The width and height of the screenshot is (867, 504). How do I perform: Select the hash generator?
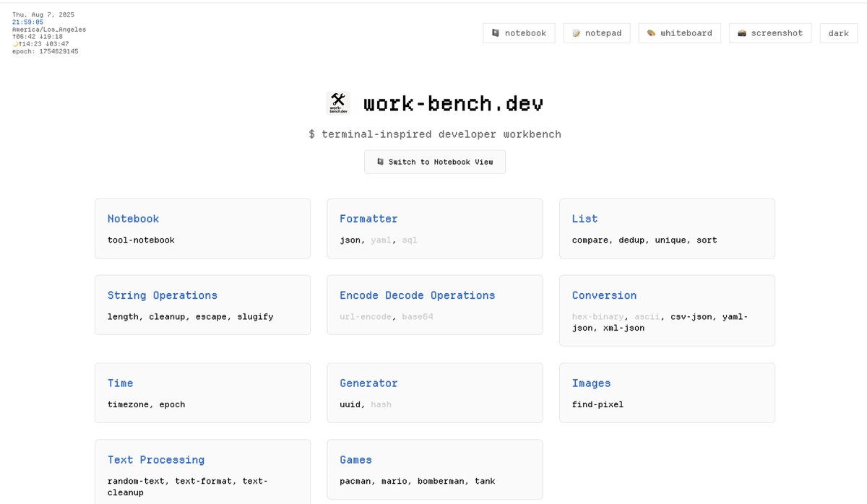381,404
